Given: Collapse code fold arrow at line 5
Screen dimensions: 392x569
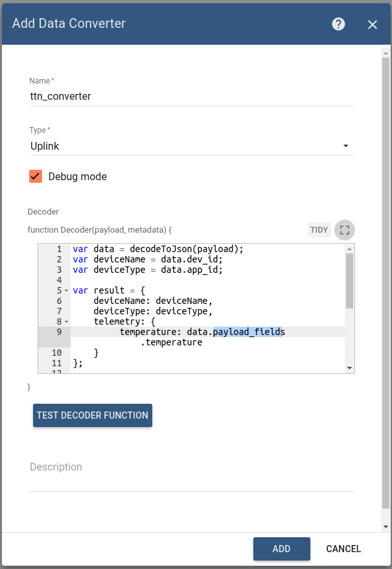Looking at the screenshot, I should (x=66, y=291).
